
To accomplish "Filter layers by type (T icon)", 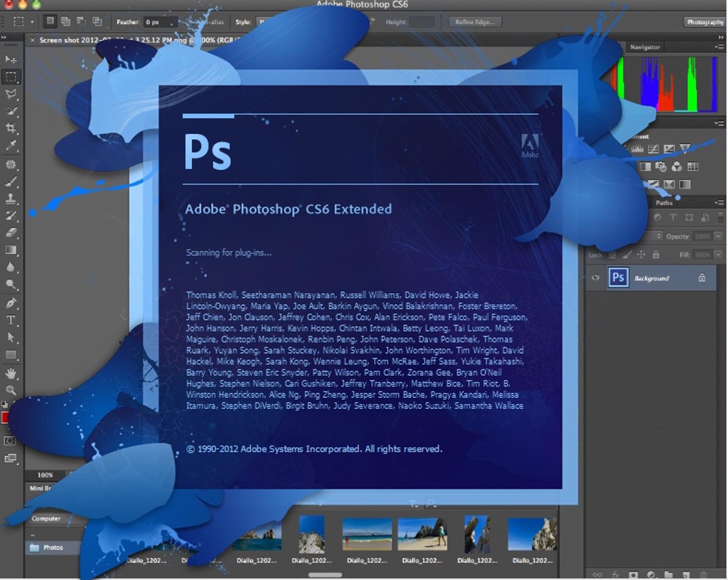I will (x=673, y=217).
